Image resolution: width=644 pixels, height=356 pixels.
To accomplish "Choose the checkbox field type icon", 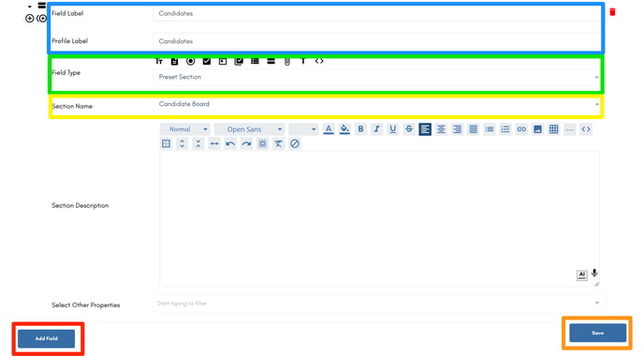I will click(x=207, y=61).
